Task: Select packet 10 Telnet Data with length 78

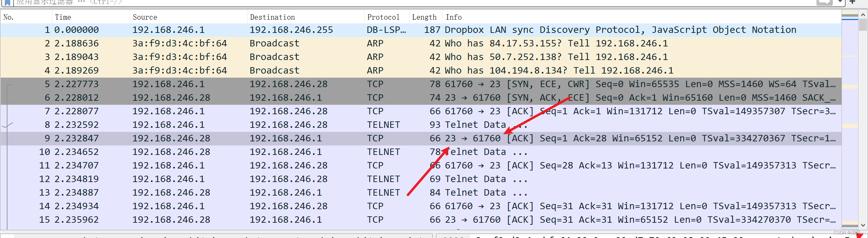Action: 421,152
